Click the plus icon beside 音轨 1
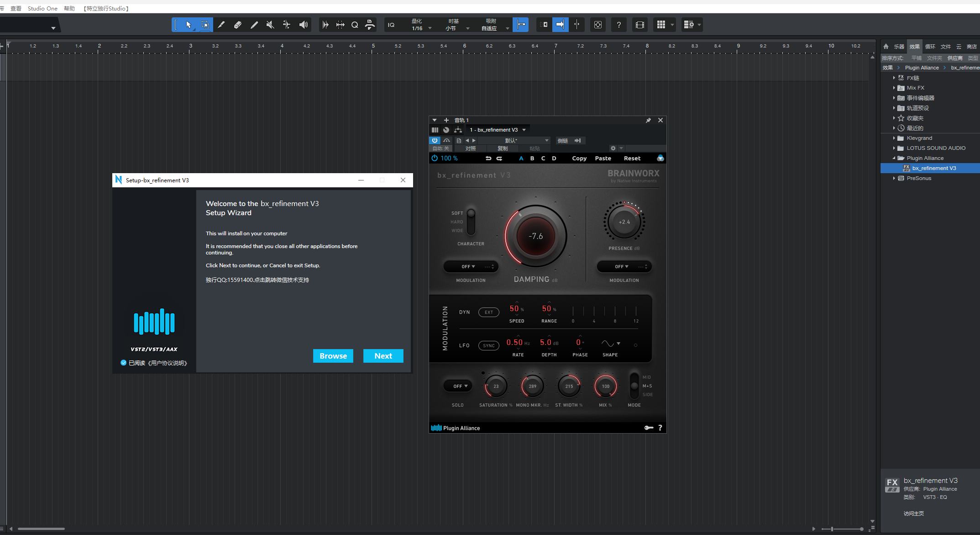The height and width of the screenshot is (535, 980). (x=446, y=120)
